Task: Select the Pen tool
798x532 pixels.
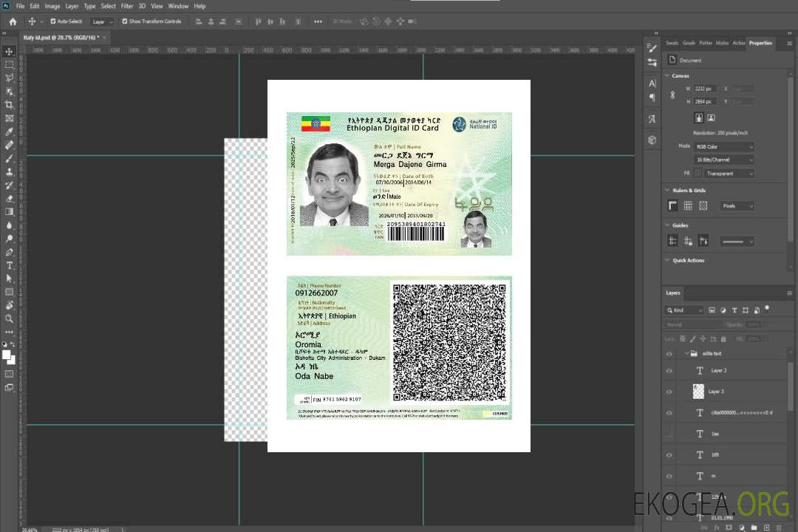Action: (9, 252)
